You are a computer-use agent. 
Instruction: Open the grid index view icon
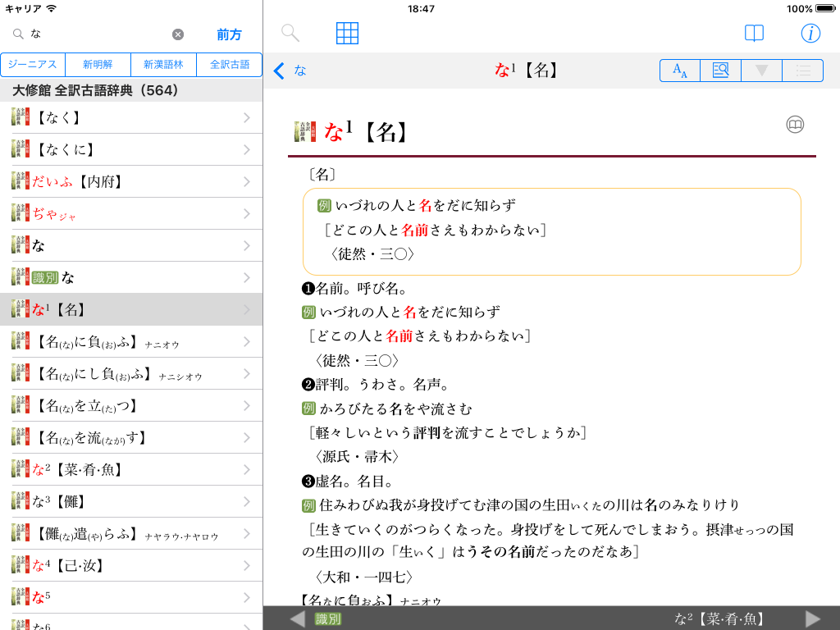coord(347,33)
